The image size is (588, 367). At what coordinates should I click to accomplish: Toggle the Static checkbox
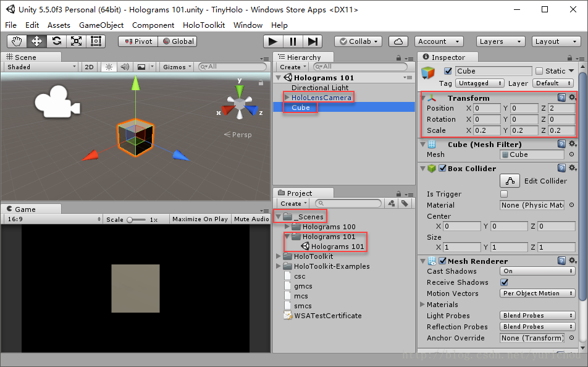tap(539, 71)
